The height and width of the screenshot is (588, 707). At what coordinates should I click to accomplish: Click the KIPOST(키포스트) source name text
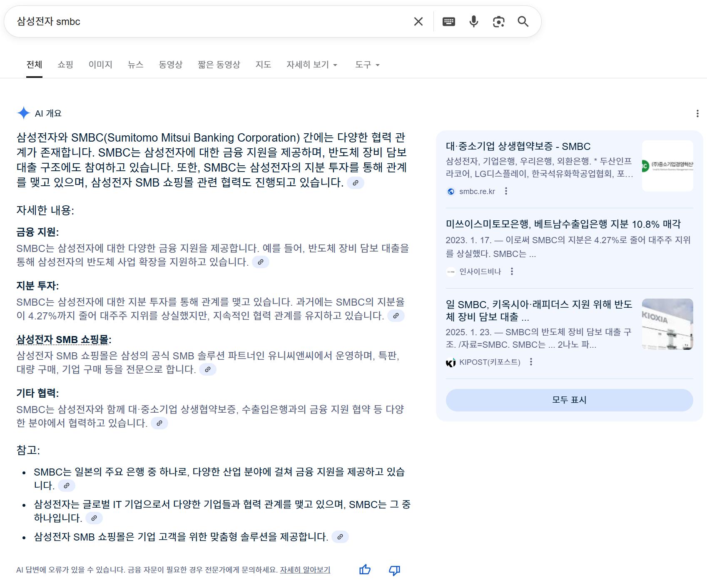point(490,362)
